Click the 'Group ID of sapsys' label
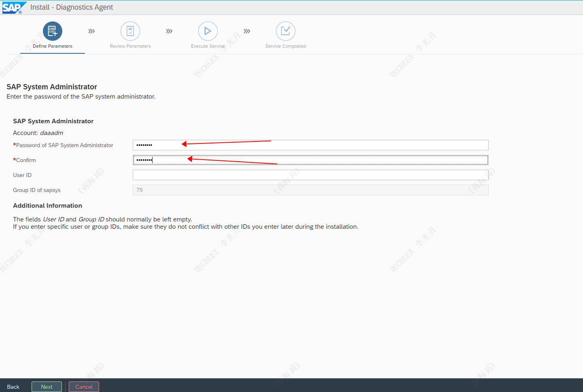The height and width of the screenshot is (392, 583). 37,190
